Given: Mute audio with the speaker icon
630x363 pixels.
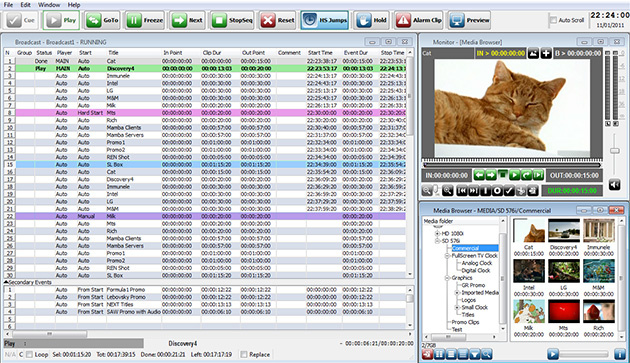Looking at the screenshot, I should (614, 185).
